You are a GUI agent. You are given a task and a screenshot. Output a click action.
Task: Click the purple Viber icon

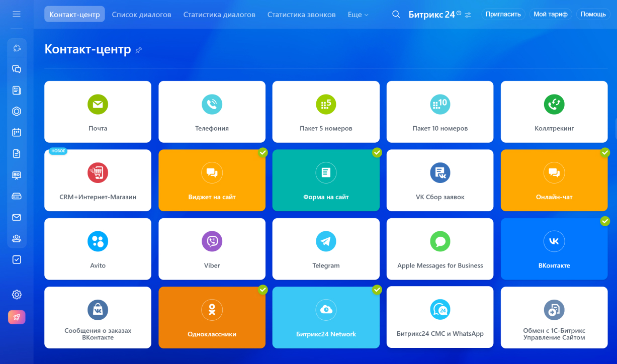point(212,241)
